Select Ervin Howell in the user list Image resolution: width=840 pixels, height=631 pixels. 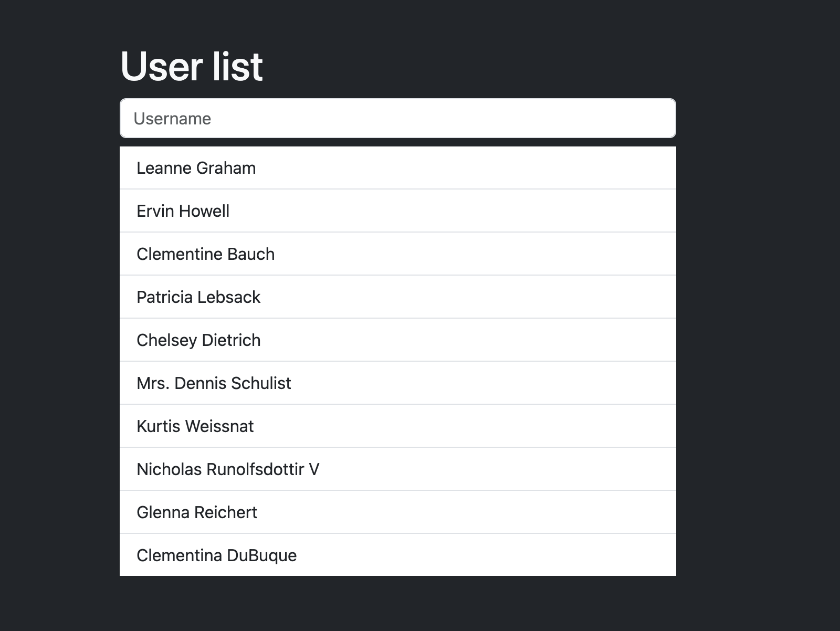pos(397,211)
